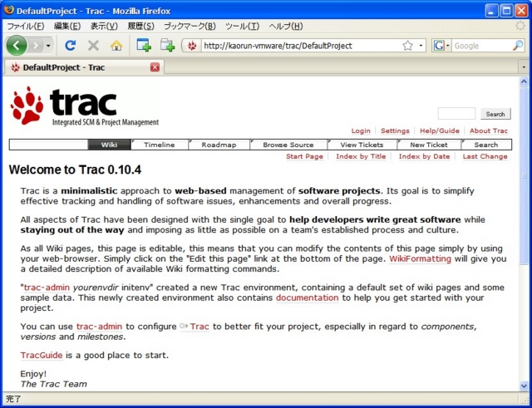This screenshot has height=408, width=532.
Task: Click the scrollbar down arrow
Action: [x=524, y=386]
